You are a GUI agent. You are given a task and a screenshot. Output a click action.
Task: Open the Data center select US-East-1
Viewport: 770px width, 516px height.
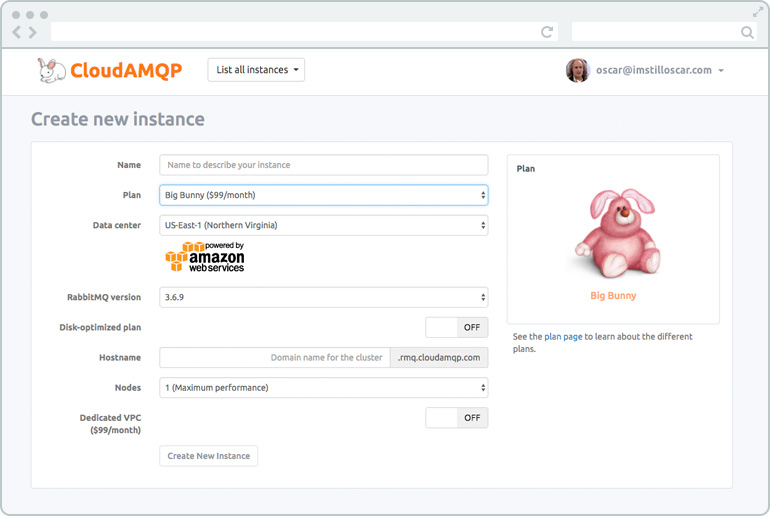324,225
